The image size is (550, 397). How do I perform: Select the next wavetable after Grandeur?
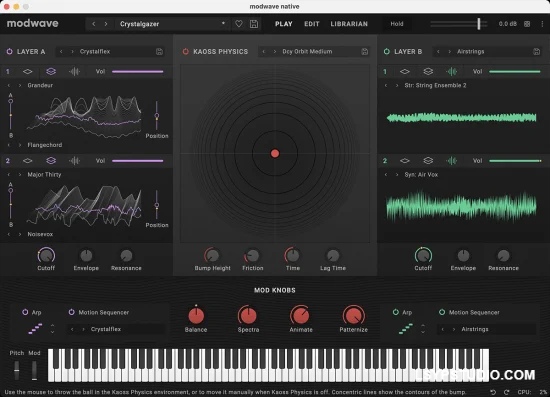(x=20, y=85)
